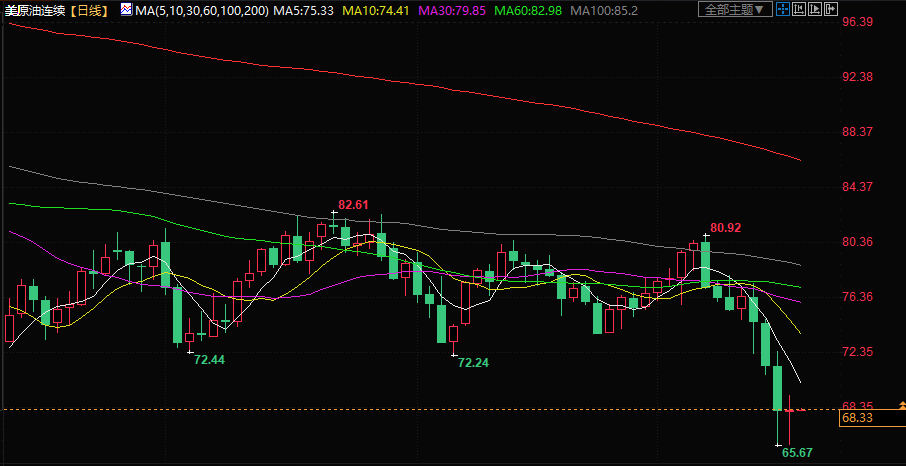Screen dimensions: 906x466
Task: Select the 日线 period label
Action: coord(93,9)
